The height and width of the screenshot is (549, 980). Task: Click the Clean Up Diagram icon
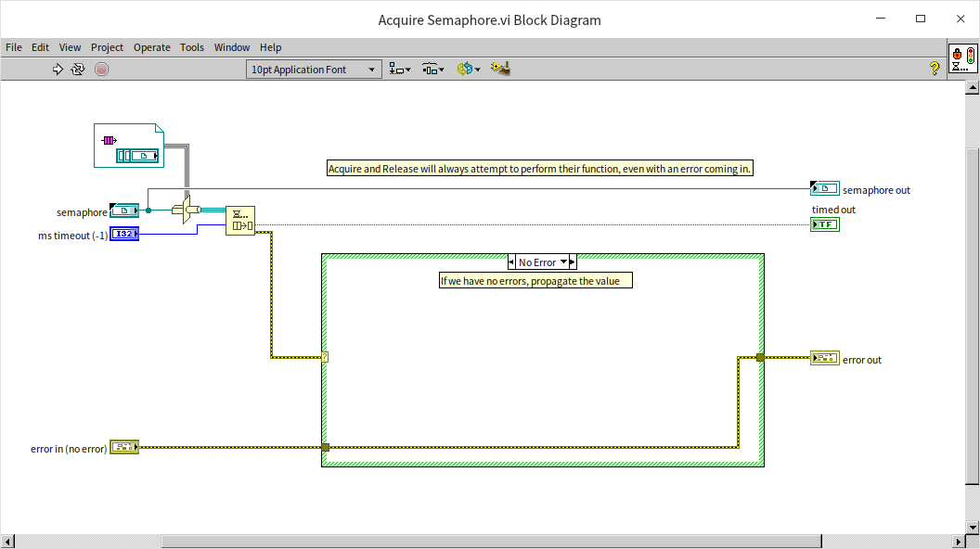tap(501, 69)
